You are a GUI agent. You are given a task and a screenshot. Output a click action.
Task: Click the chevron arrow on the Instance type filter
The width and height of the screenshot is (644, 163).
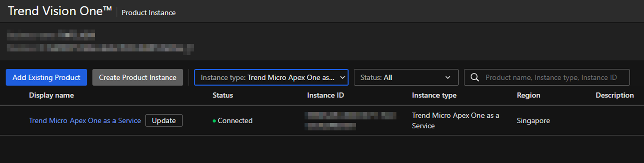pos(342,78)
